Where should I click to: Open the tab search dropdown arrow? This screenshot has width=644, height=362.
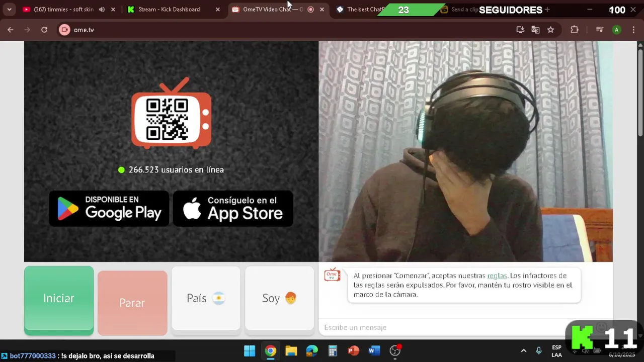click(9, 10)
